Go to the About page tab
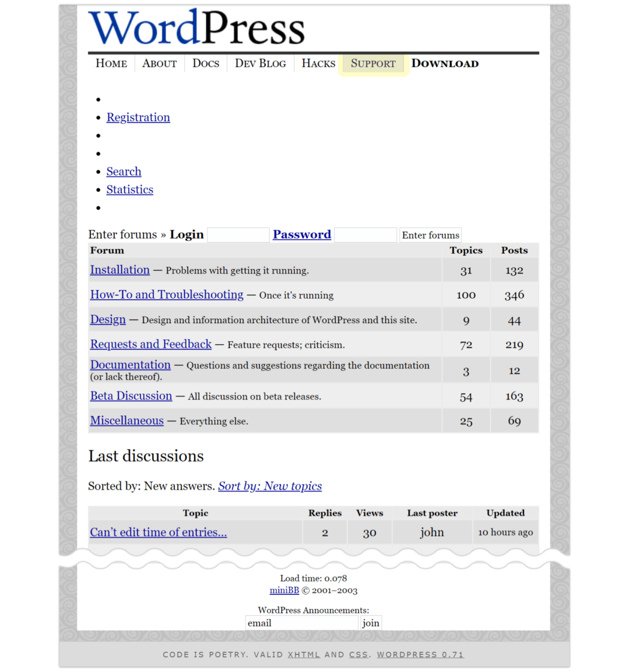 click(x=159, y=64)
